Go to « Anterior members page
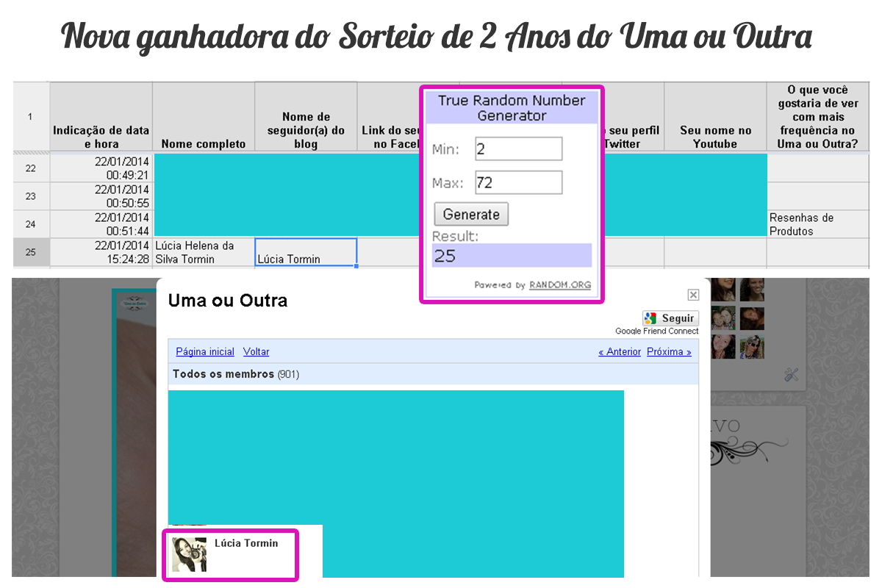Image resolution: width=882 pixels, height=588 pixels. (x=620, y=352)
